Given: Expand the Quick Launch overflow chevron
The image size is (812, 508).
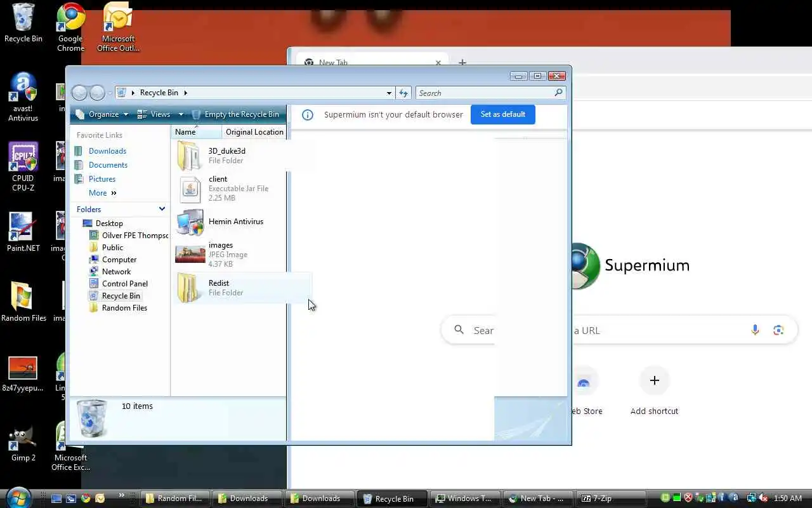Looking at the screenshot, I should (x=121, y=495).
